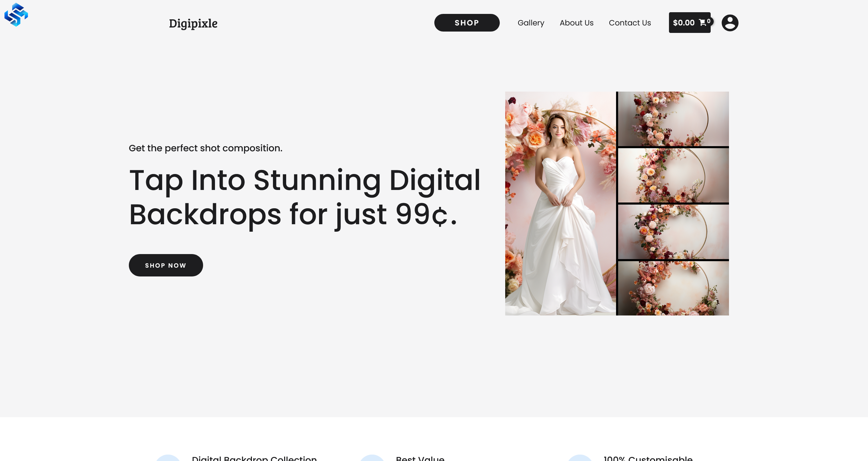
Task: Go to the Gallery page
Action: tap(531, 23)
